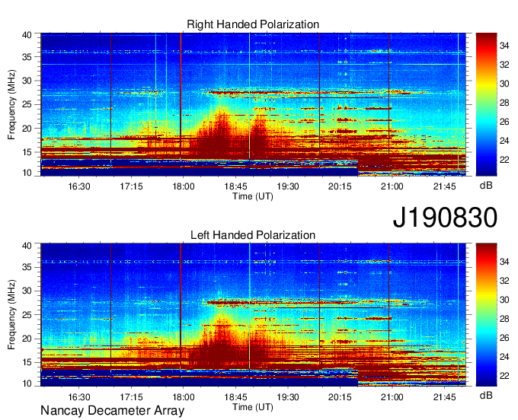
Task: Click the Right Handed Polarization title
Action: pos(253,24)
